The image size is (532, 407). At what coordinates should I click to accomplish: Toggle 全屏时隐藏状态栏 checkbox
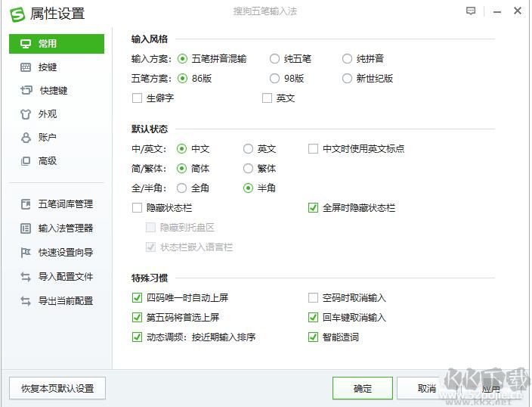313,208
